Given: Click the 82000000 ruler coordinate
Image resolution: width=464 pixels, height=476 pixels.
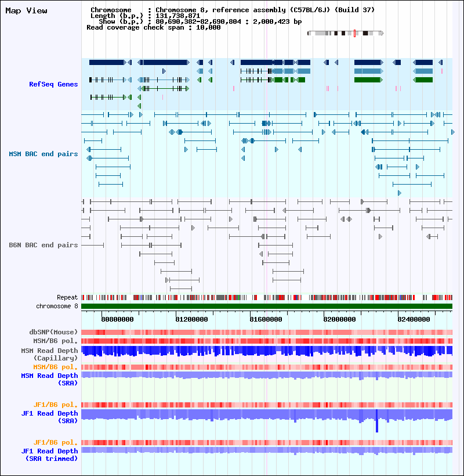Looking at the screenshot, I should click(x=340, y=319).
